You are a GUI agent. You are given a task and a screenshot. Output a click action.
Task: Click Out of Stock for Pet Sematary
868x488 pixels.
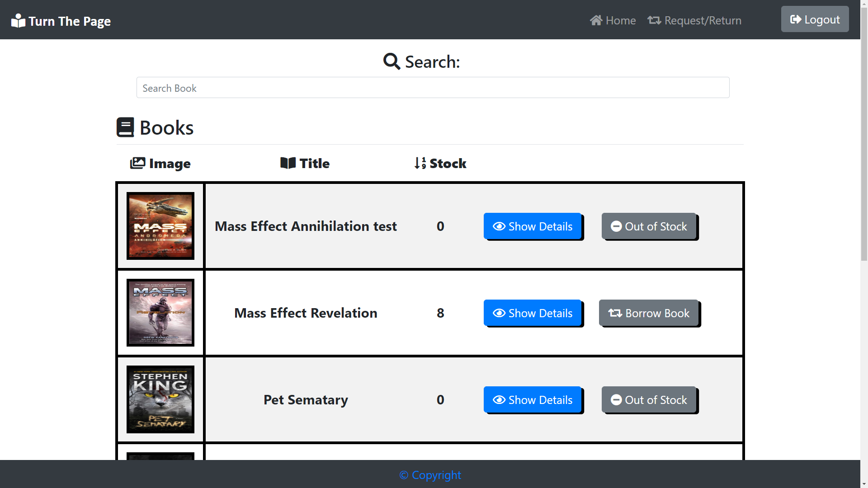click(649, 400)
